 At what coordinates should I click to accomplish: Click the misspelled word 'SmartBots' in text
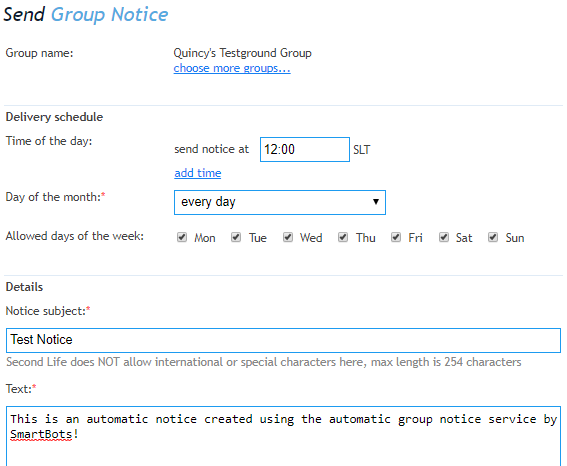(x=41, y=434)
